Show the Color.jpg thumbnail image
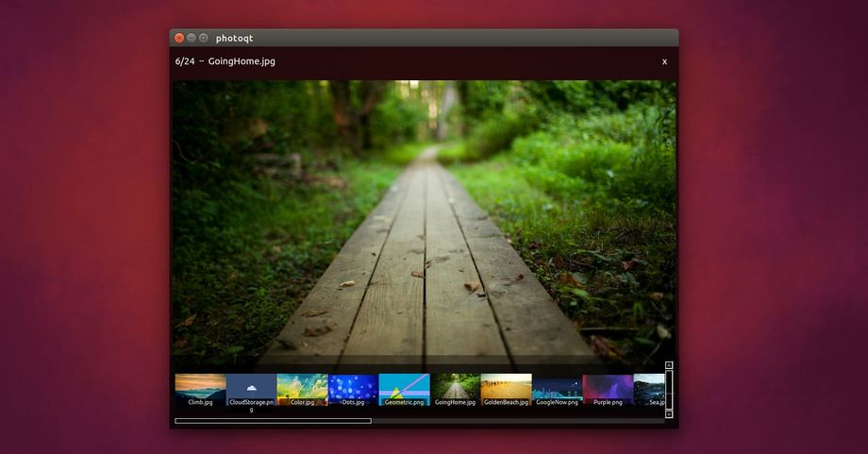The width and height of the screenshot is (868, 454). click(302, 390)
